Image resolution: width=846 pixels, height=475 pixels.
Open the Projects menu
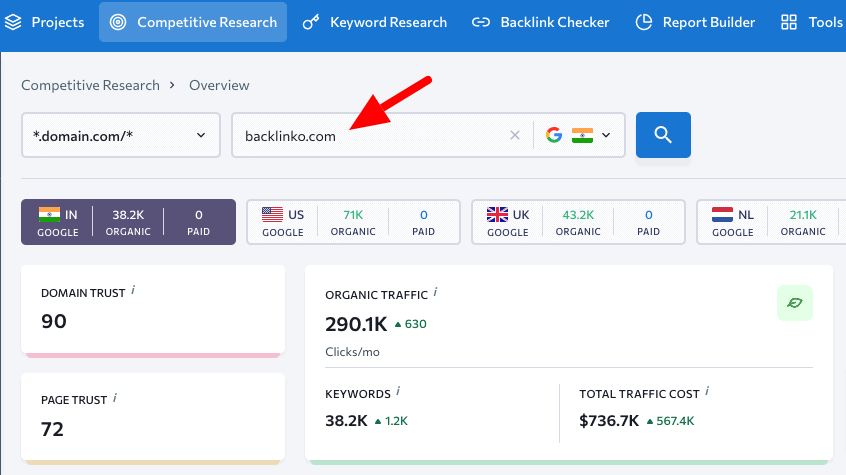tap(44, 22)
